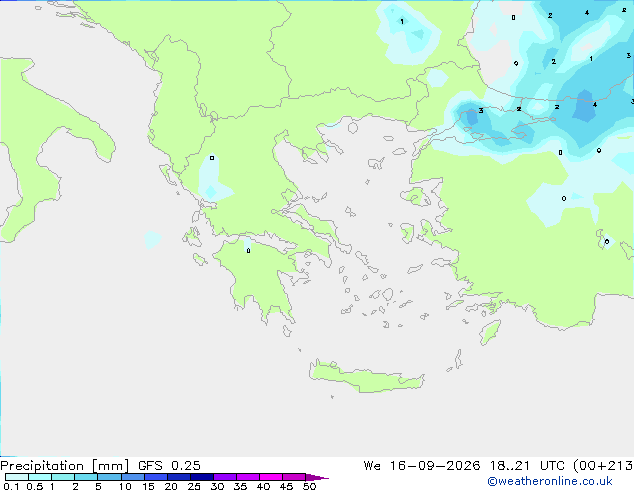Click the '0' marker in northwestern Greece
Screen dimensions: 634x490
pyautogui.click(x=212, y=158)
